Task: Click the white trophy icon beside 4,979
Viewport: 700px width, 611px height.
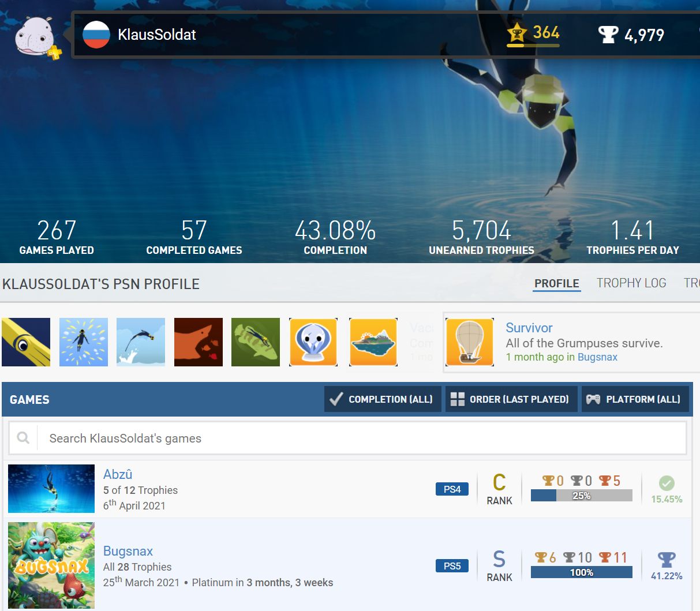Action: point(608,35)
